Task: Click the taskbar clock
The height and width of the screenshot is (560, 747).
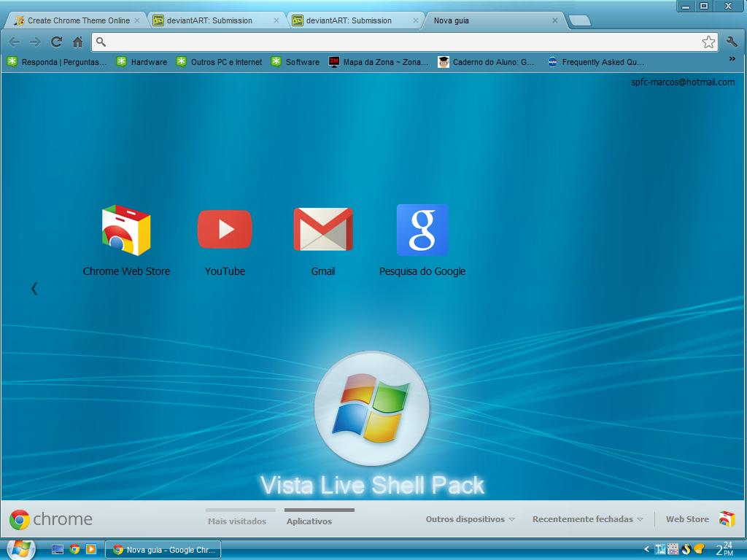Action: pos(724,549)
